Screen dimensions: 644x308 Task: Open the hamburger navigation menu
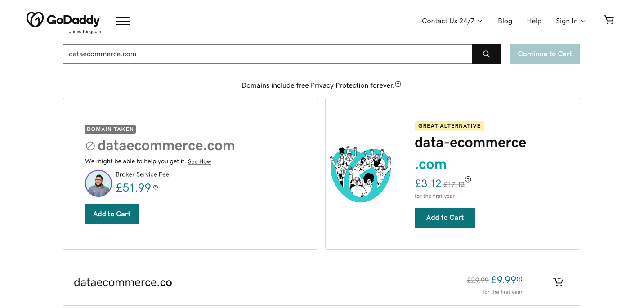122,21
